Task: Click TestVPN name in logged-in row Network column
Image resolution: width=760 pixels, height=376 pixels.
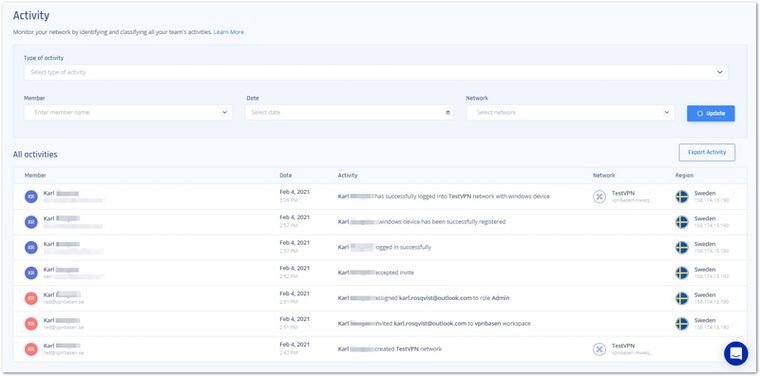Action: [623, 193]
